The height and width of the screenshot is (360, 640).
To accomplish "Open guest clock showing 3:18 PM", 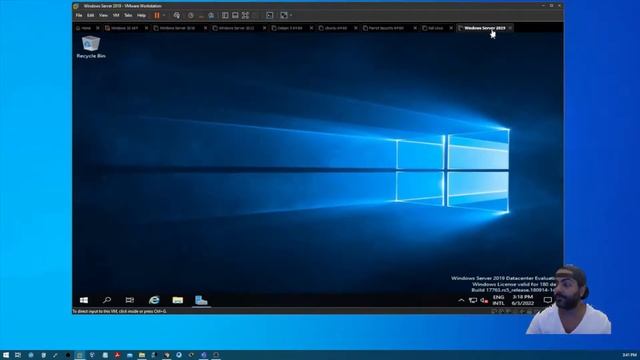I will click(x=523, y=300).
